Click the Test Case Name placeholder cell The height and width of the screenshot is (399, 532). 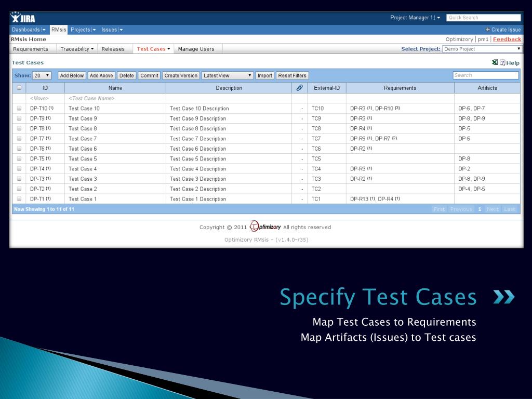click(x=115, y=98)
